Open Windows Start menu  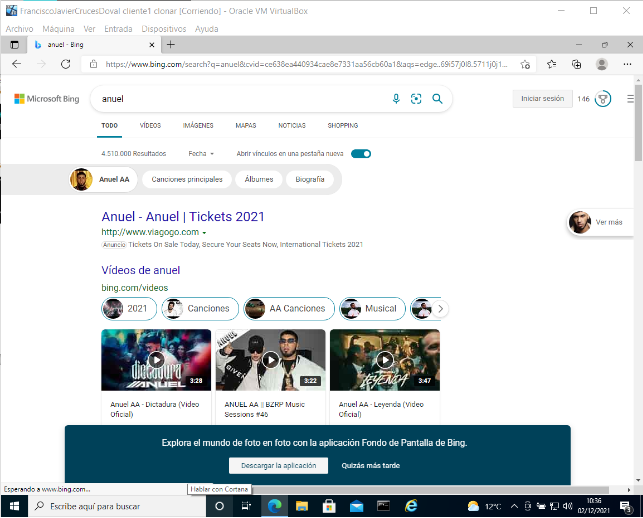pos(14,506)
